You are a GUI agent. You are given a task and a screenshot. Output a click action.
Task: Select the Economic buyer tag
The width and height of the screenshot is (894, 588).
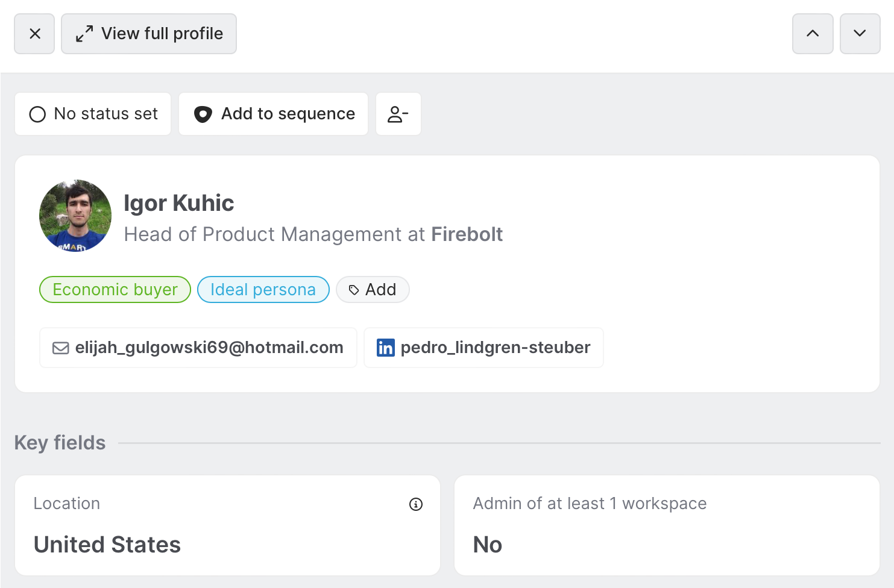[x=115, y=290]
